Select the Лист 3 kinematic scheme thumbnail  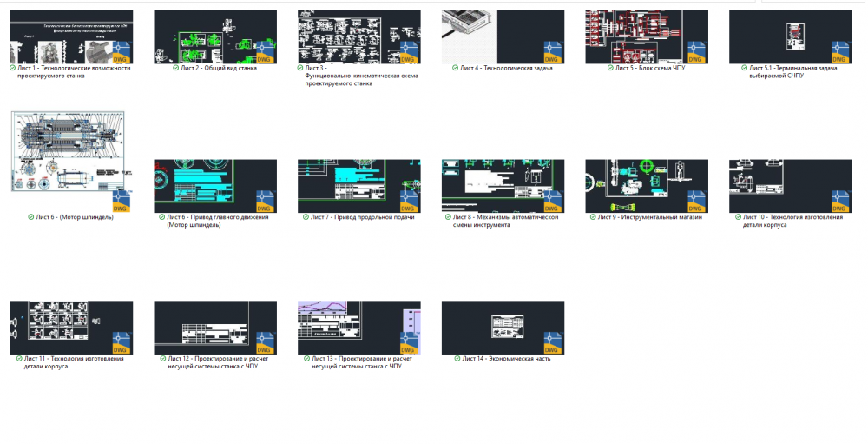coord(359,36)
